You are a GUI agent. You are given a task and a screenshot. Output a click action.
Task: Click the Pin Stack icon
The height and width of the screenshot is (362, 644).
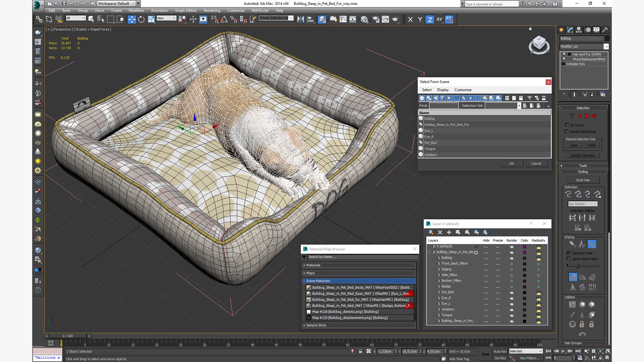(563, 95)
